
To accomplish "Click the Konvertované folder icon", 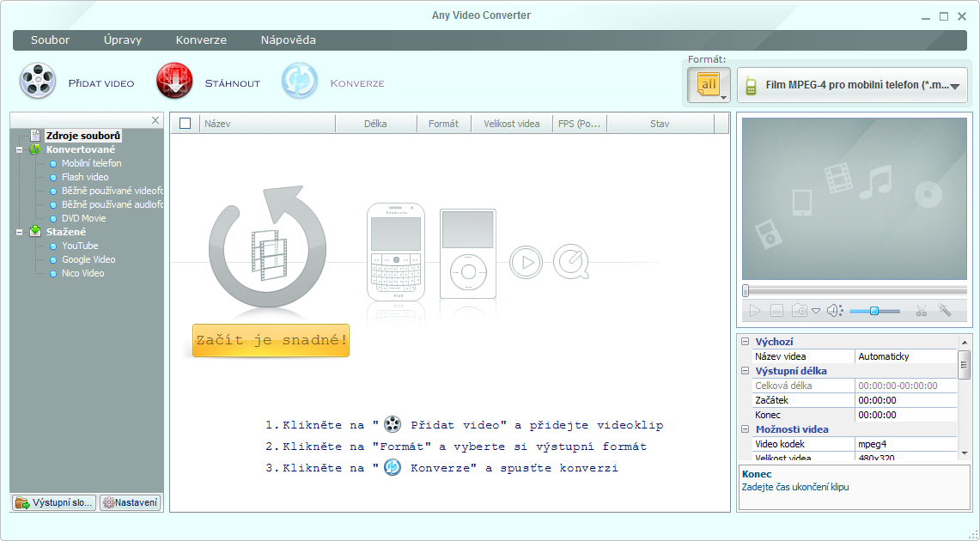I will pyautogui.click(x=35, y=149).
